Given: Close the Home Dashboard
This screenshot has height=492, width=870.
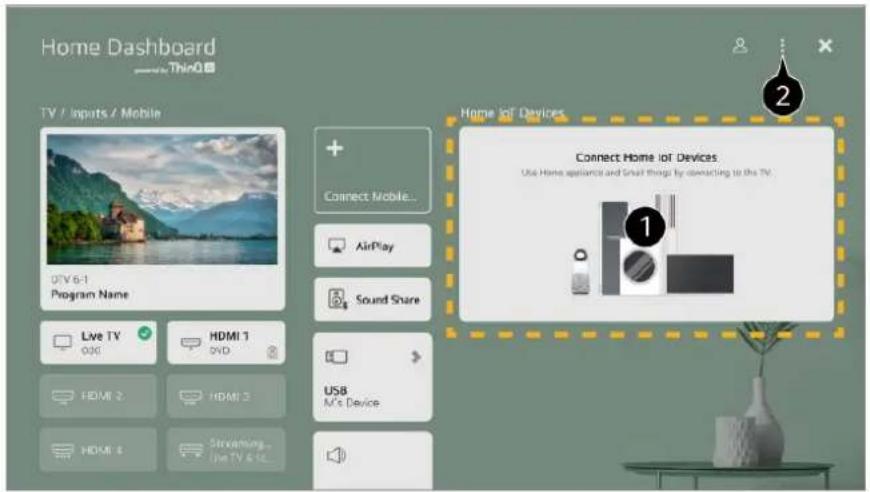Looking at the screenshot, I should click(825, 45).
